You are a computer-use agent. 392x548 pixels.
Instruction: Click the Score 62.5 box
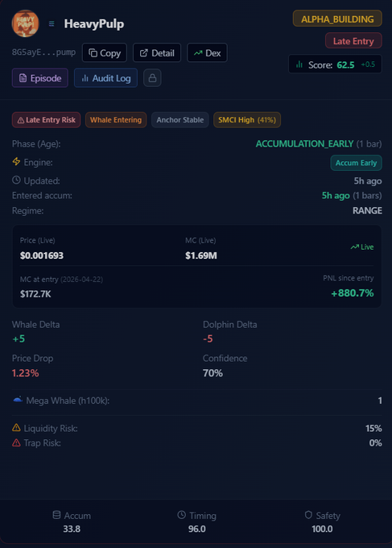point(335,64)
